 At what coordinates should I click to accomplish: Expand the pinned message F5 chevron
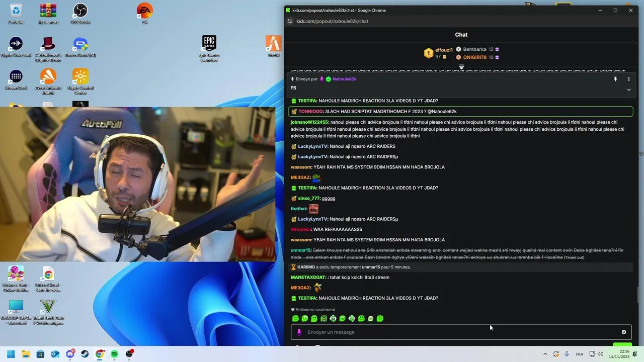click(628, 89)
